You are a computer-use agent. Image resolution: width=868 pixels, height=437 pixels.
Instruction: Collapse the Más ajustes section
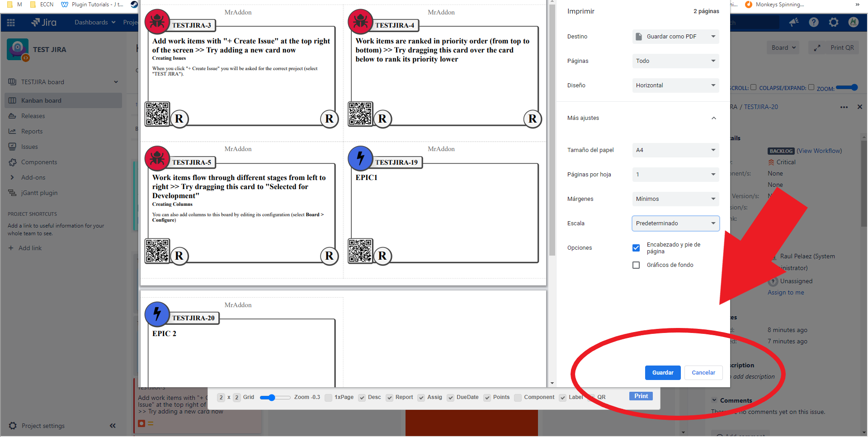click(x=714, y=118)
